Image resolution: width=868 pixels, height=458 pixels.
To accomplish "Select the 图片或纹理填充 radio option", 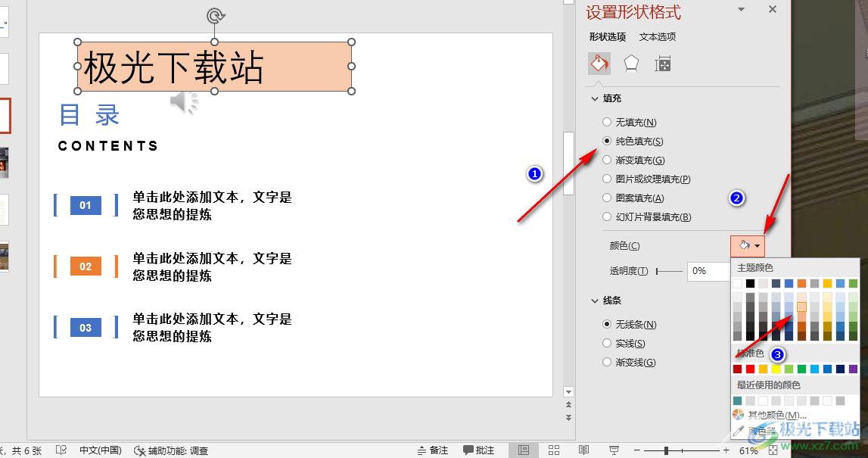I will click(607, 179).
